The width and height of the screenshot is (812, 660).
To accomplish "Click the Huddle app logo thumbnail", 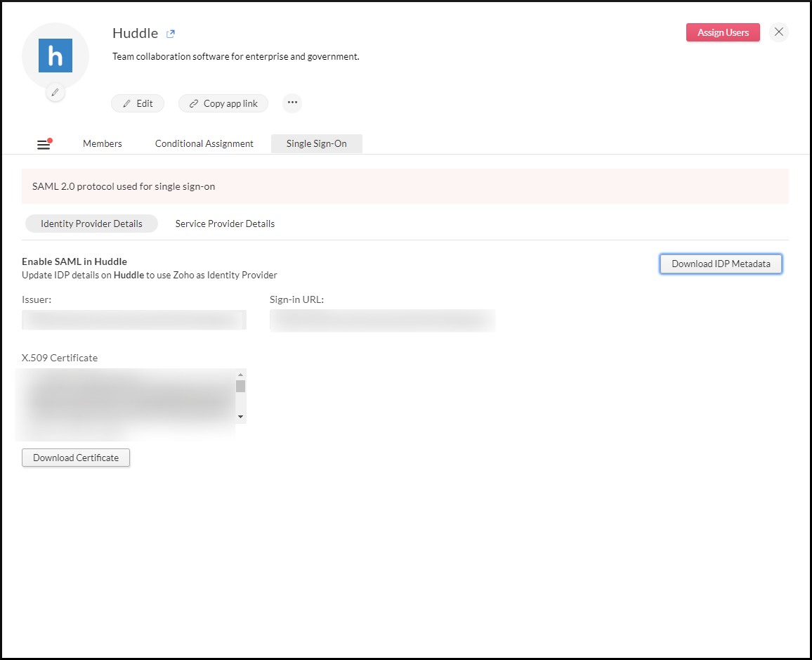I will (55, 56).
